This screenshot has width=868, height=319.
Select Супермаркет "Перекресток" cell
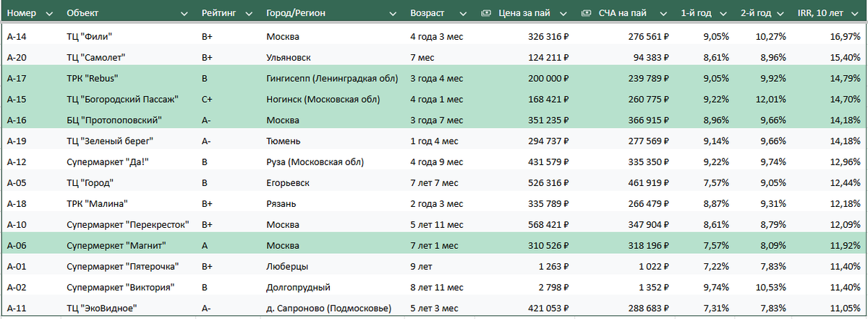[129, 224]
